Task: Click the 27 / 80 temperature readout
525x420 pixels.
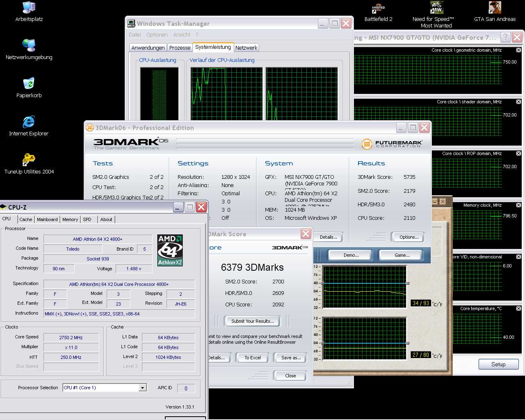Action: tap(421, 355)
